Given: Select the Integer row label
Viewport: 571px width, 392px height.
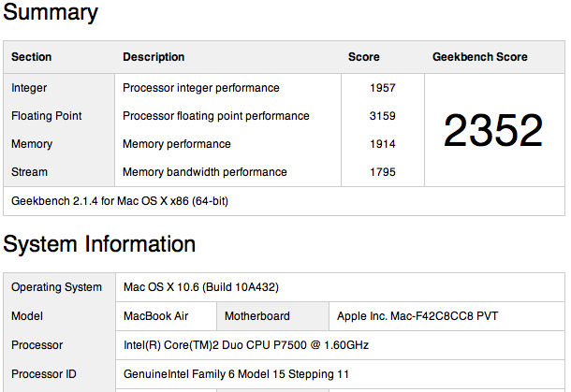Looking at the screenshot, I should click(x=29, y=88).
